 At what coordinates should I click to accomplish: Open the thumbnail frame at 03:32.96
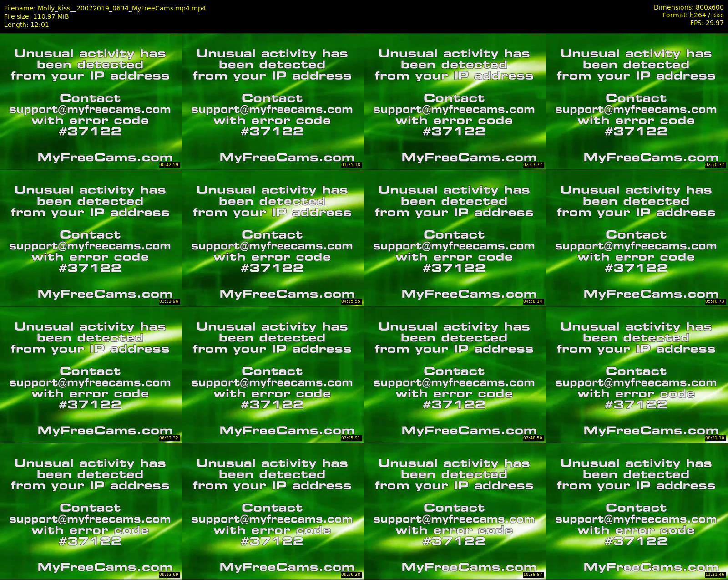91,238
